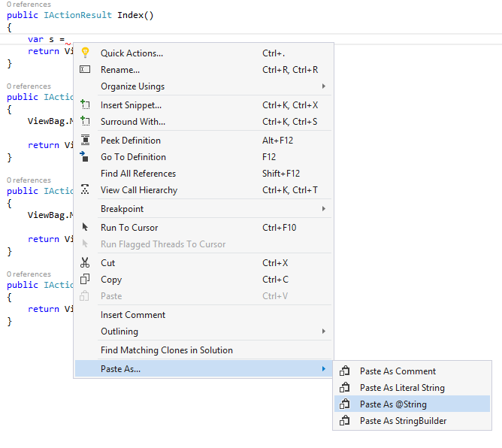
Task: Click the clipboard icon beside Paste As Comment
Action: tap(344, 371)
